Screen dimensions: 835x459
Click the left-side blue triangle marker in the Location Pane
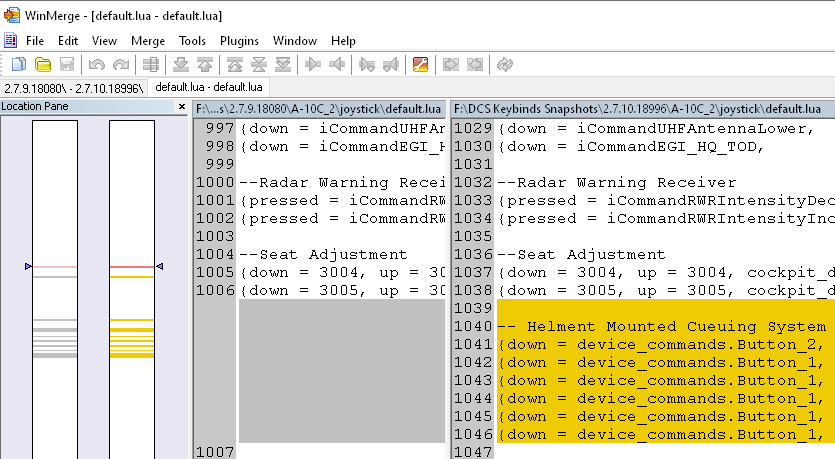28,266
